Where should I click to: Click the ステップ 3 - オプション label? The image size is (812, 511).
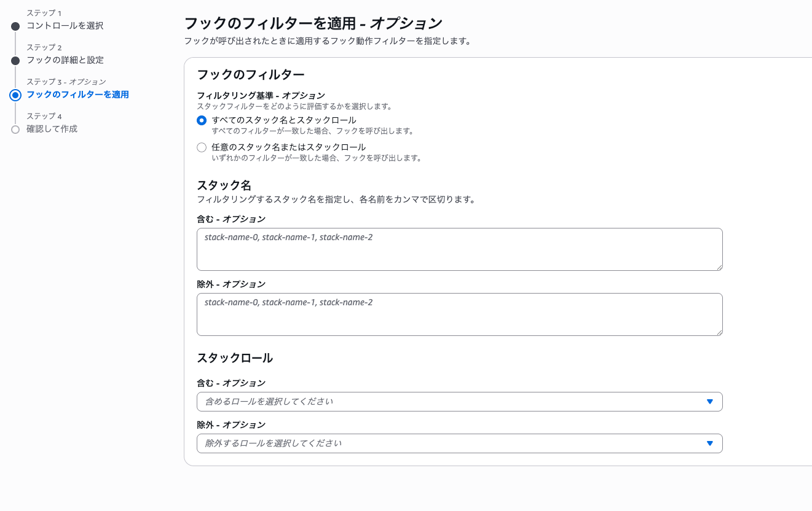(x=66, y=82)
